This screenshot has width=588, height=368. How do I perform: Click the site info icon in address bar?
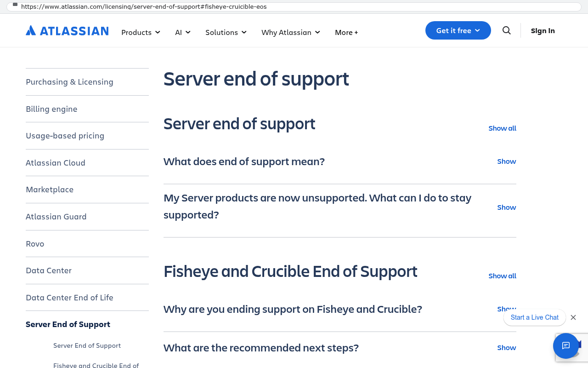15,5
